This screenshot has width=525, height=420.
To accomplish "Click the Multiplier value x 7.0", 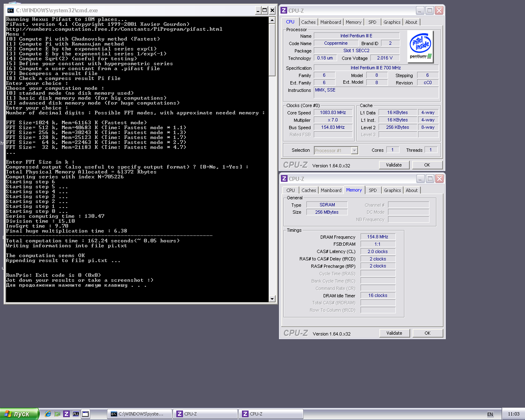I will click(x=333, y=120).
